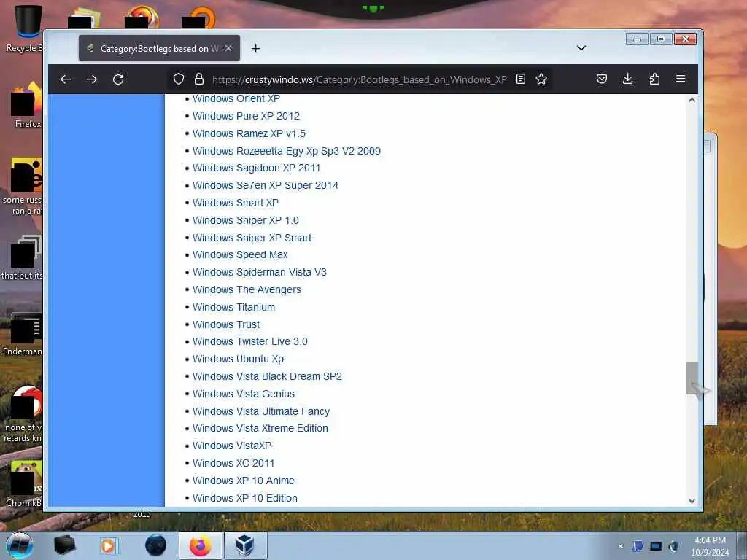Switch to VirtualBox in the taskbar

point(245,545)
